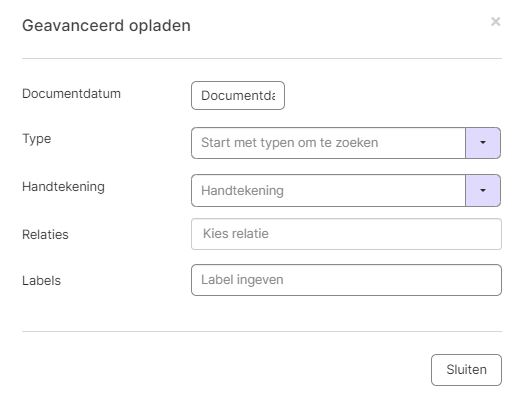
Task: Click into the Documentdatum date field
Action: 238,95
